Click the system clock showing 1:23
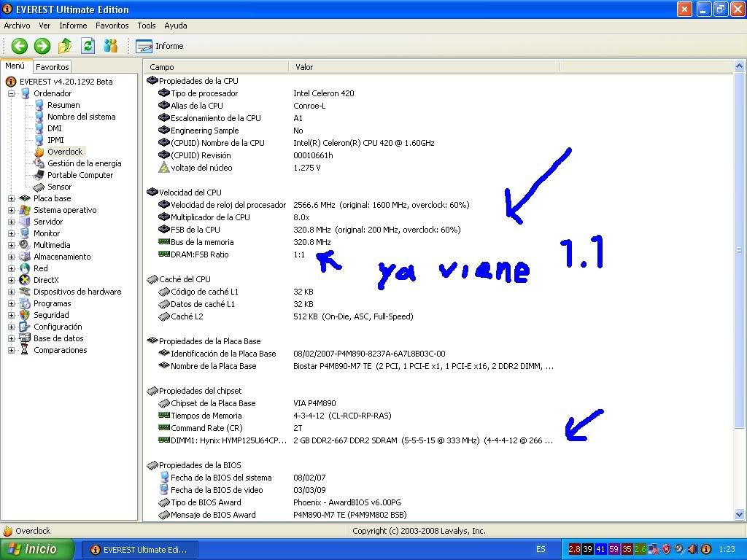 (727, 550)
